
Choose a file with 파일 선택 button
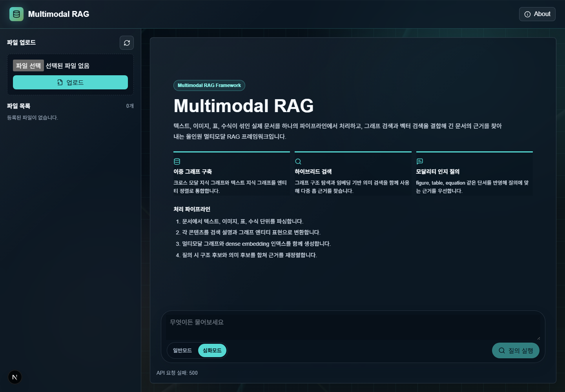28,65
